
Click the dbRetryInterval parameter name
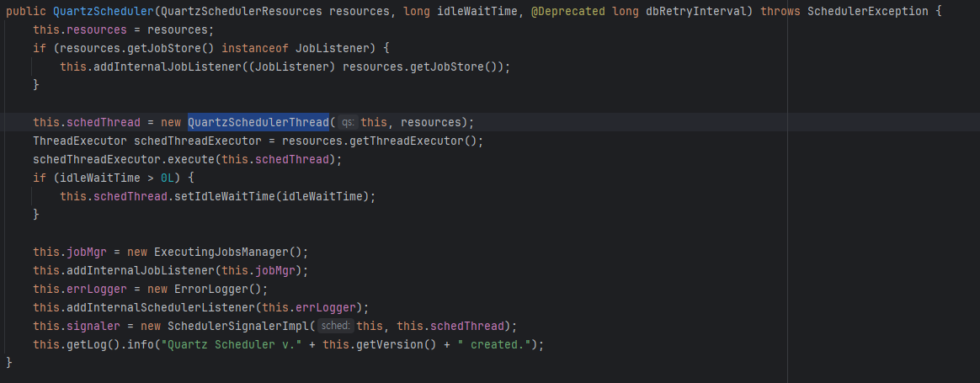click(696, 11)
